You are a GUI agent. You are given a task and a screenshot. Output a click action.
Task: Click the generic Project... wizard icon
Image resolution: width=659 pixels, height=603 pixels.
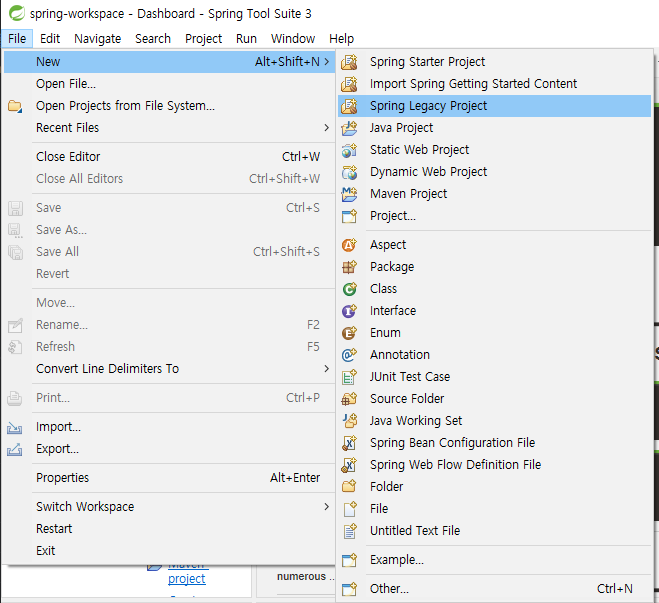coord(349,216)
